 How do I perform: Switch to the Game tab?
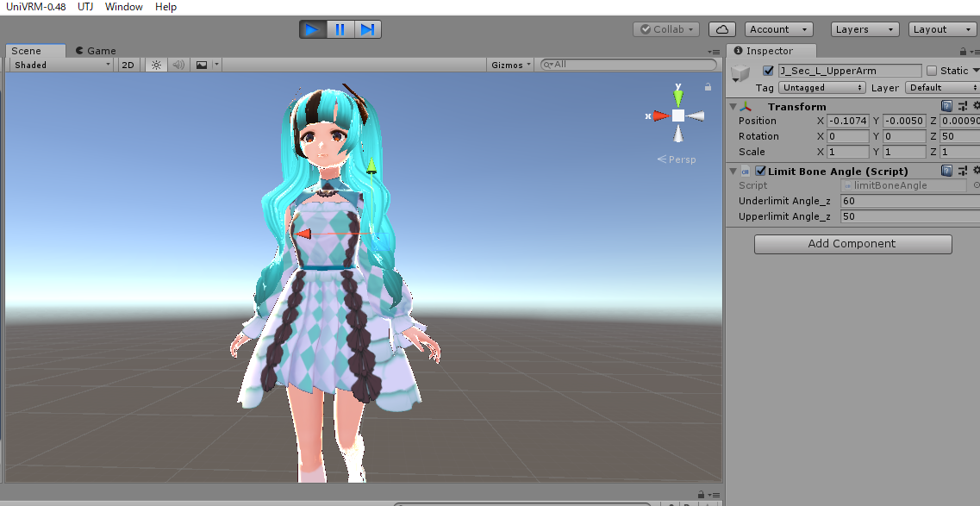tap(96, 51)
